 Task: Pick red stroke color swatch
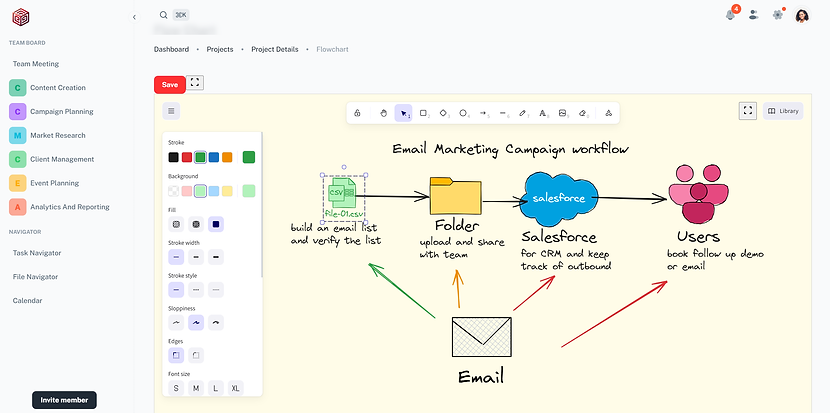[187, 157]
